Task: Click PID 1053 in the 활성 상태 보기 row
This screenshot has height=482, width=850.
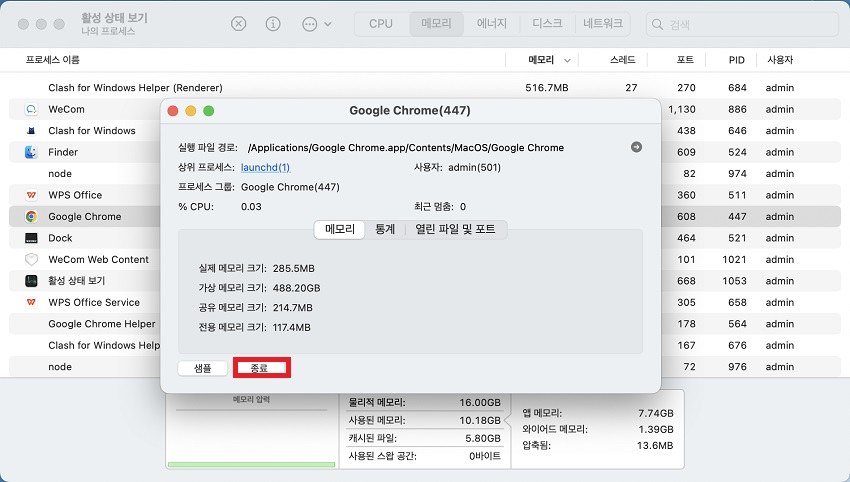Action: pos(735,281)
